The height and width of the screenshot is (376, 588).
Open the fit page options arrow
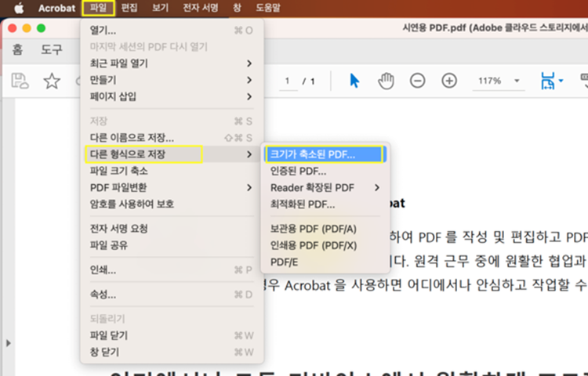(561, 81)
